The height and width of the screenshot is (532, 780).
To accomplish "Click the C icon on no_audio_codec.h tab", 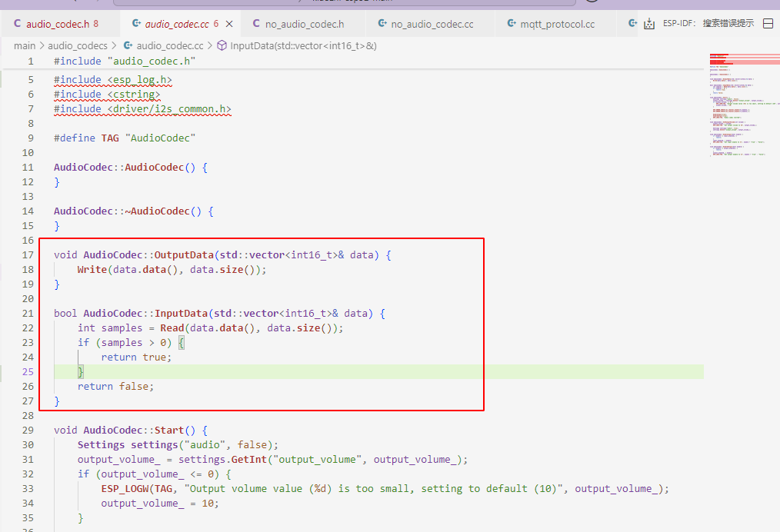I will coord(256,23).
